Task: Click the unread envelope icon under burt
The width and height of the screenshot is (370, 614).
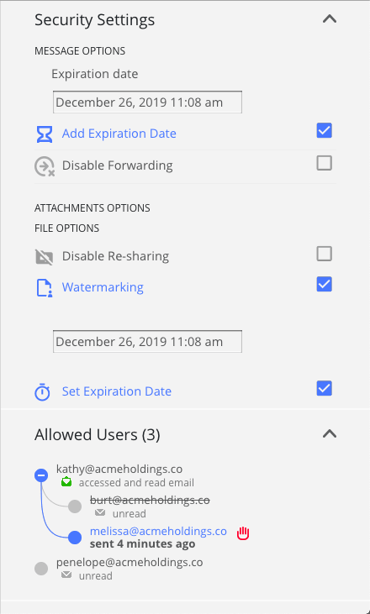Action: tap(100, 513)
